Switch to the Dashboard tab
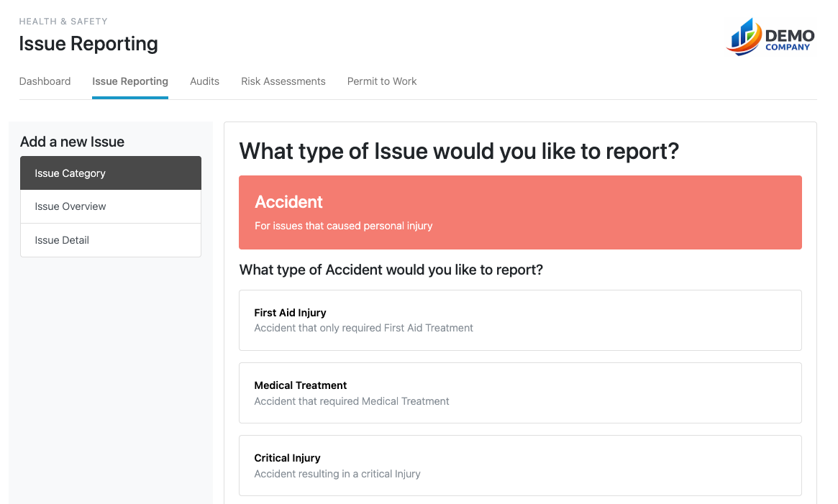 pos(45,81)
